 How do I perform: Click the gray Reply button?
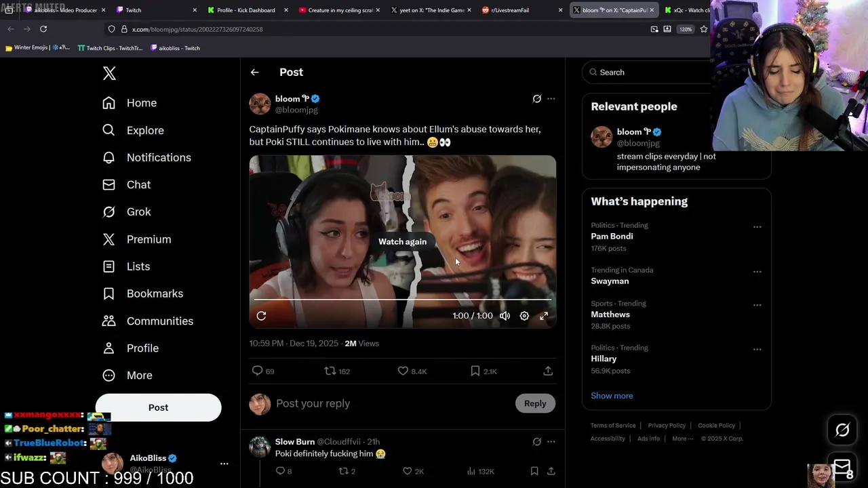pos(535,403)
